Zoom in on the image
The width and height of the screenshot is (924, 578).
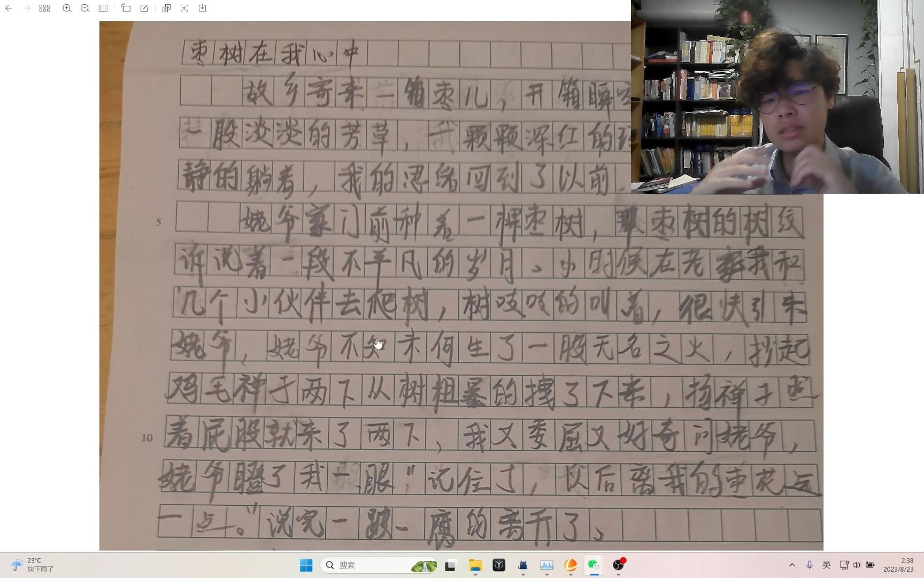[67, 8]
